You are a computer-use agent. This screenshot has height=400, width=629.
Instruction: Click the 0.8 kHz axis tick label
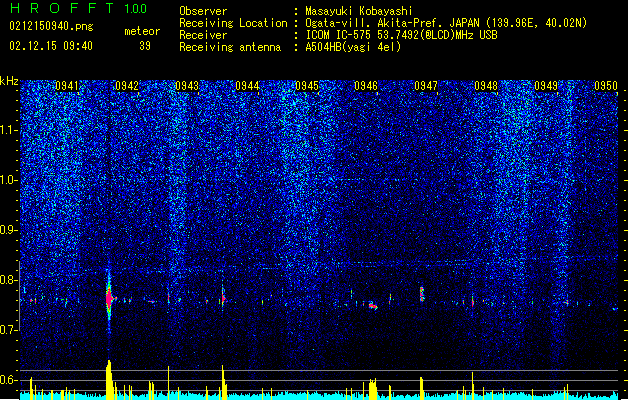coord(9,280)
